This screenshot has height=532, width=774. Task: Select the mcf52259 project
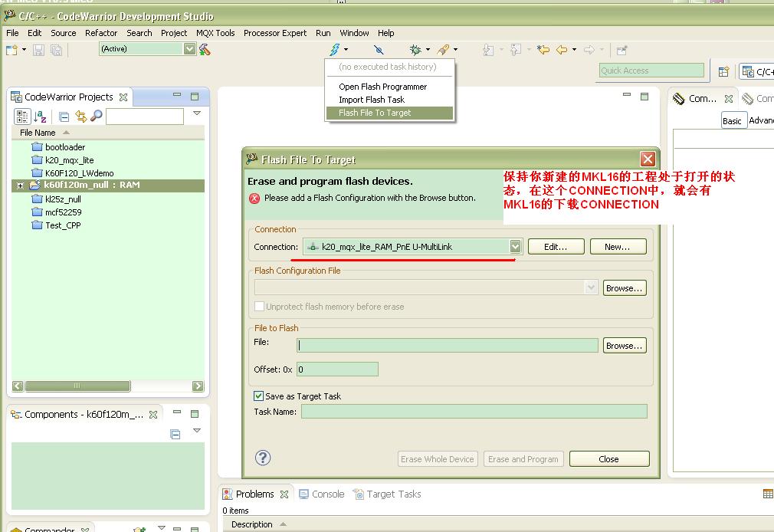click(x=56, y=212)
